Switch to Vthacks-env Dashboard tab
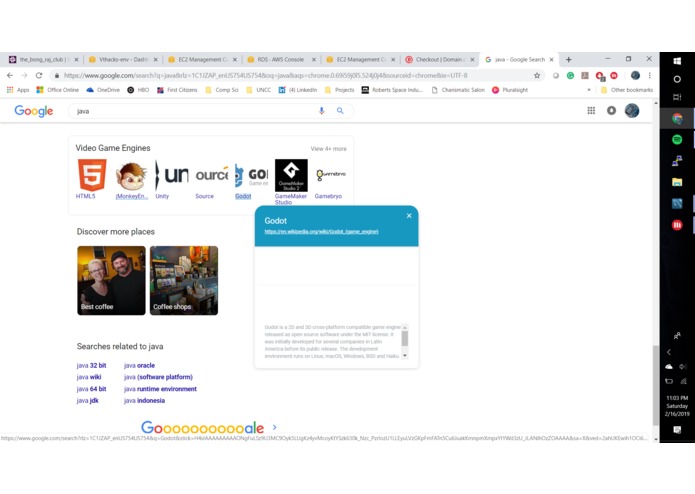The width and height of the screenshot is (695, 494). (x=123, y=59)
